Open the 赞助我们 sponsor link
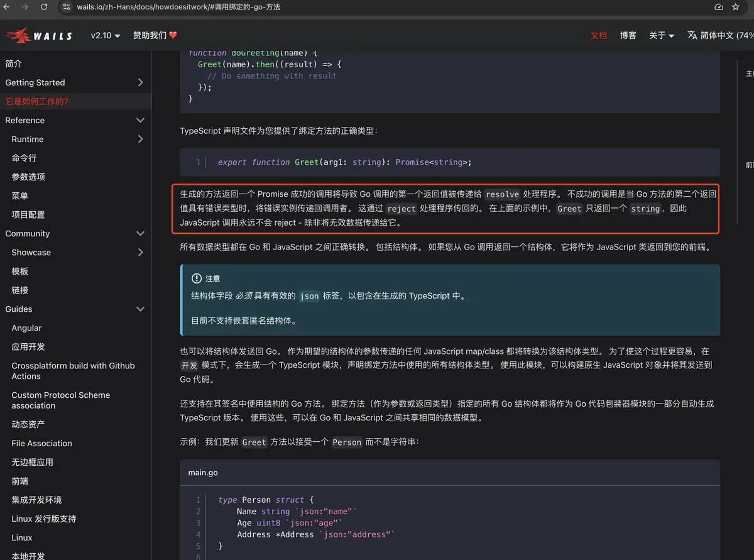Screen dimensions: 754x560 pos(155,35)
